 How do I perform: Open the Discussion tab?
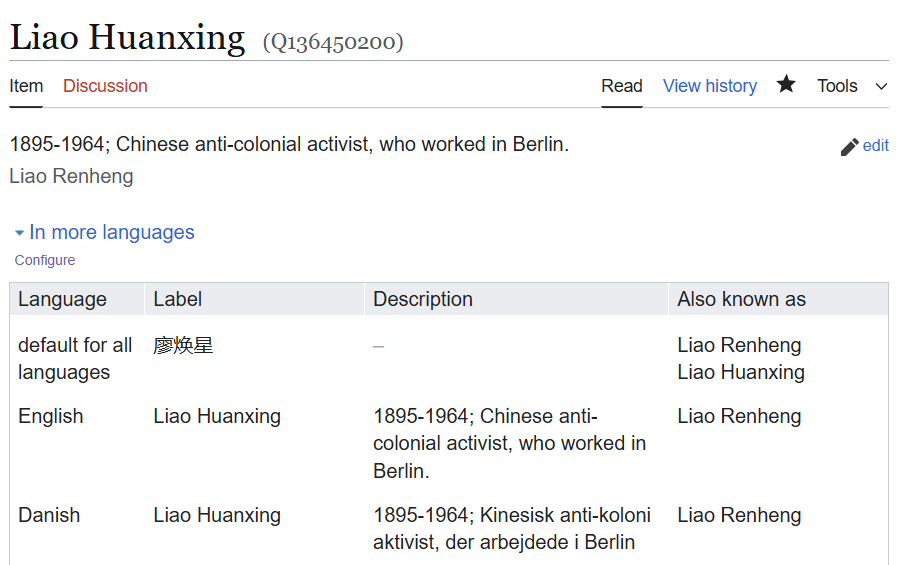(x=105, y=86)
